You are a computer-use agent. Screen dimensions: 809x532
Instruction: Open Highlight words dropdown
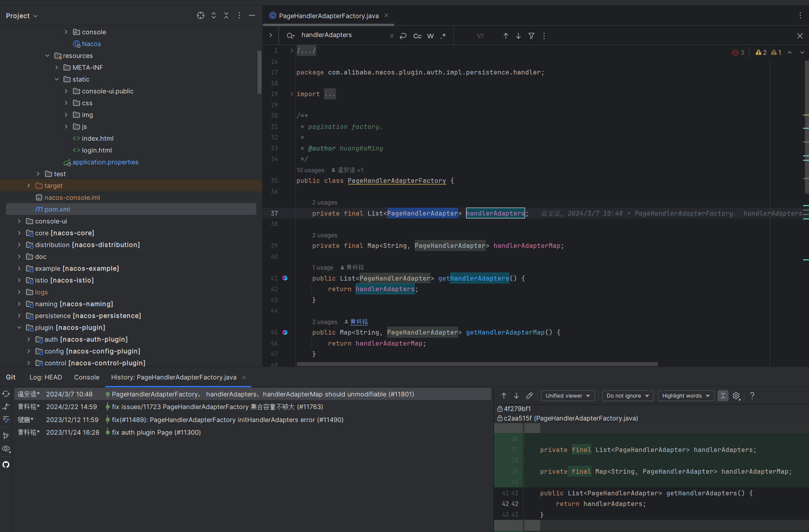[686, 396]
